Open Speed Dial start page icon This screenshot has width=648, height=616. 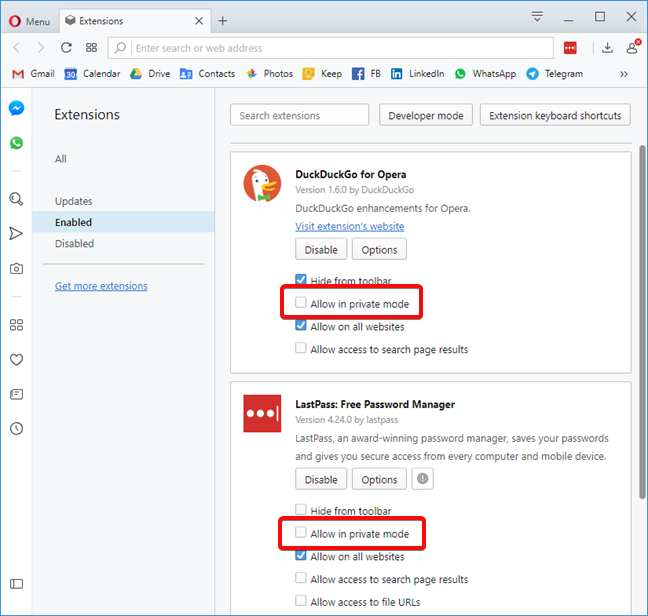[91, 48]
